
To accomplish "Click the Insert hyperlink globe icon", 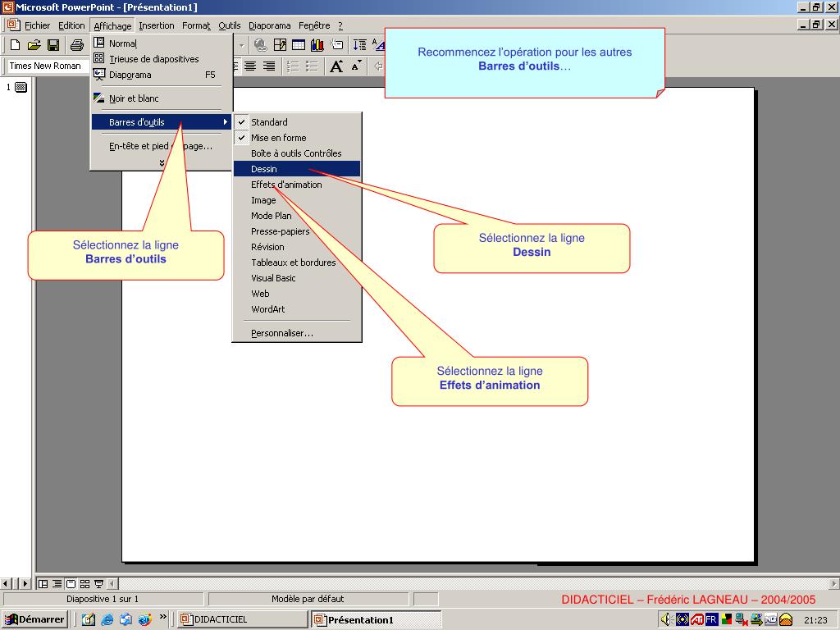I will [x=260, y=45].
